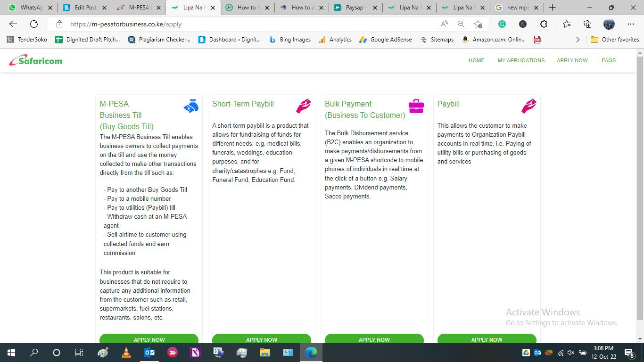Open the Favorites list icon
Image resolution: width=644 pixels, height=362 pixels.
click(x=567, y=24)
